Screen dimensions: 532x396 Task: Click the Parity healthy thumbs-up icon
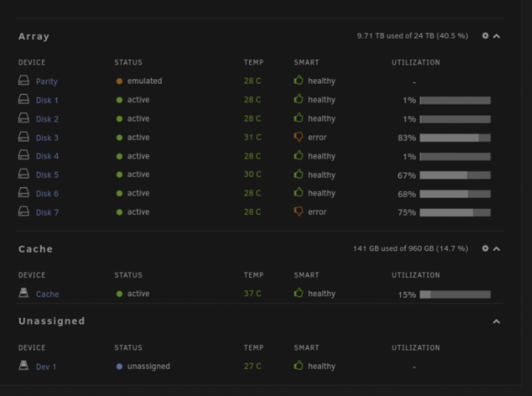pos(298,80)
